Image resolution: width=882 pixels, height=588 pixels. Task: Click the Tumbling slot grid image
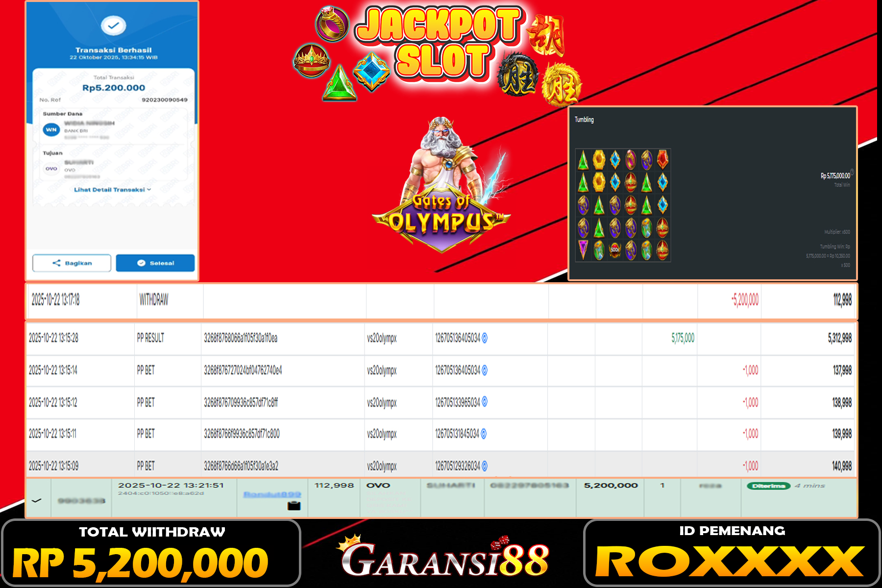pyautogui.click(x=623, y=205)
